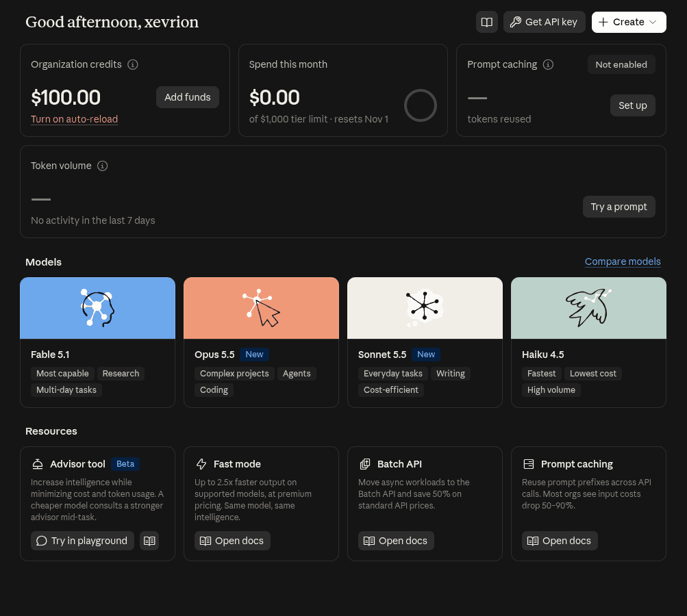Show the Token volume info tooltip icon

pyautogui.click(x=103, y=166)
